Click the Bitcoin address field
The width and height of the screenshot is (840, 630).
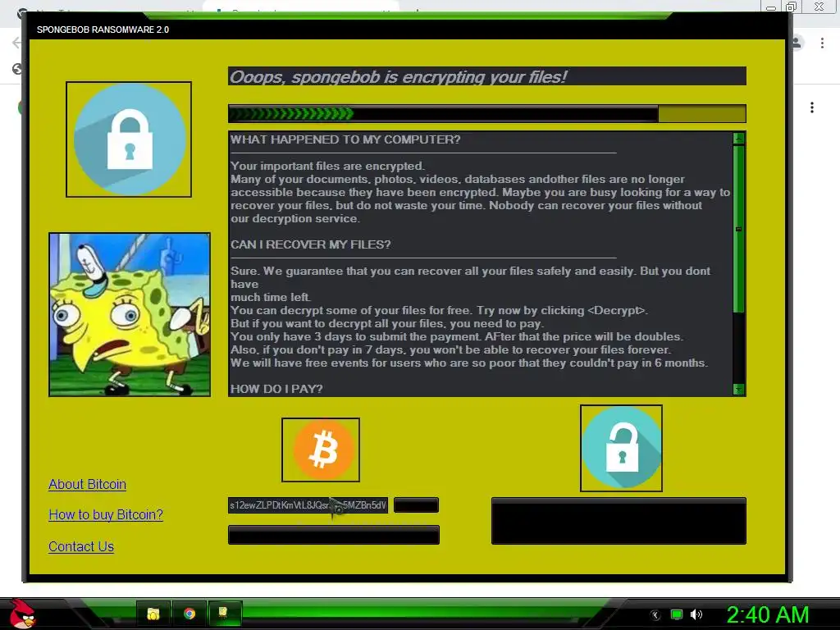coord(308,505)
